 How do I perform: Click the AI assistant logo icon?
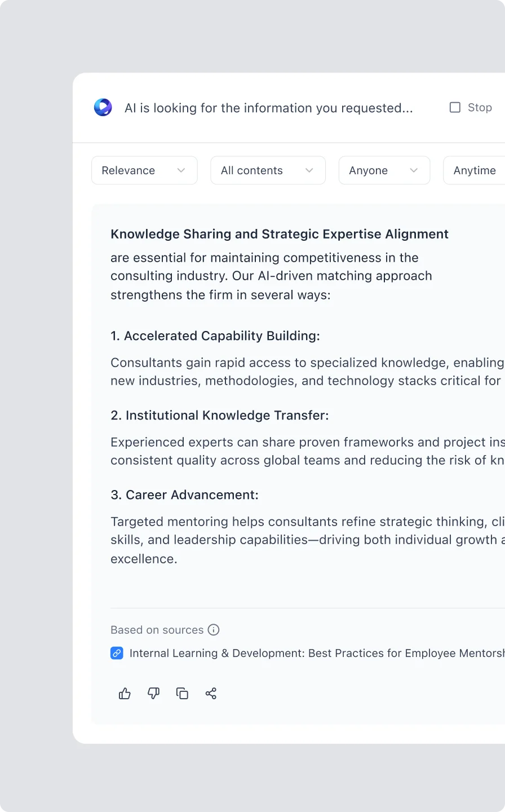(x=103, y=107)
